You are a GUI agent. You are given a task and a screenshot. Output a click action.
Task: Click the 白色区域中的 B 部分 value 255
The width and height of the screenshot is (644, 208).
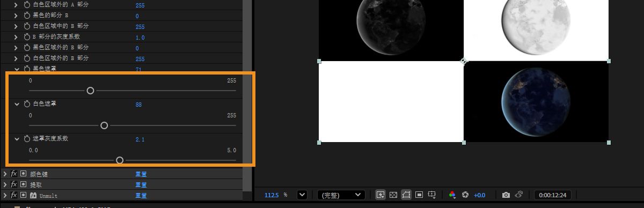pyautogui.click(x=140, y=27)
